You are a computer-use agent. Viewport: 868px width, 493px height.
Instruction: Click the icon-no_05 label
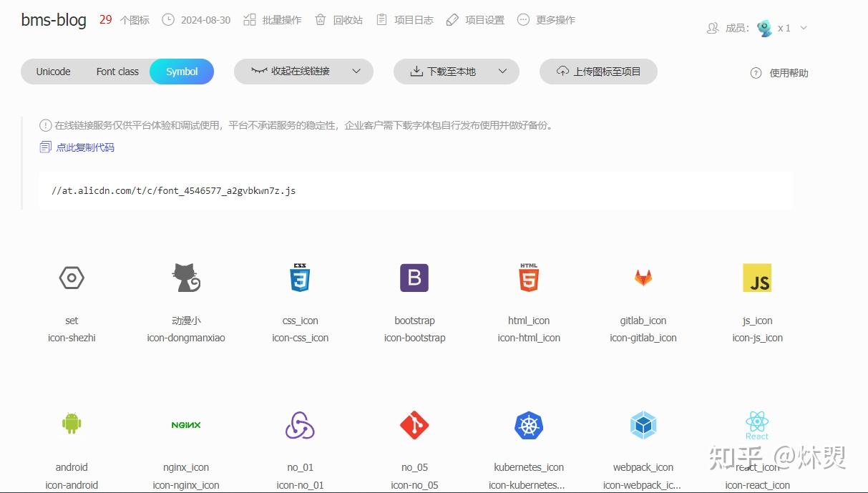pos(414,485)
